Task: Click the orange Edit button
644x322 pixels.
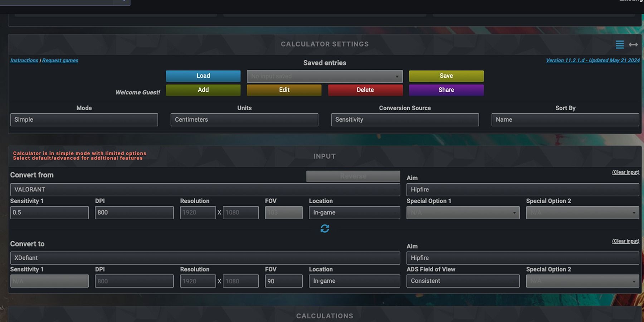Action: coord(284,90)
